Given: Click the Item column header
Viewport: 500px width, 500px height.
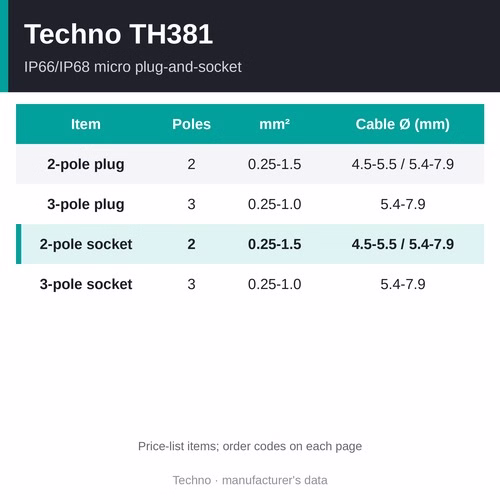Looking at the screenshot, I should pyautogui.click(x=86, y=124).
